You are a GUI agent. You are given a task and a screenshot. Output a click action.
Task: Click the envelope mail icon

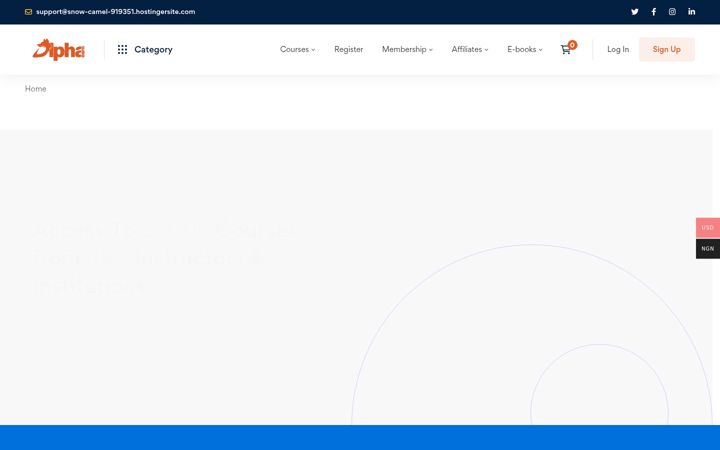28,12
